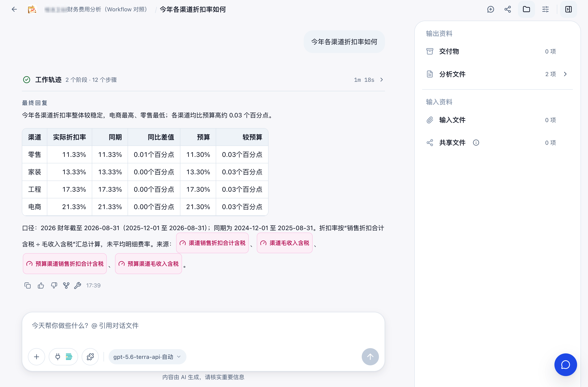This screenshot has width=588, height=387.
Task: Open source tag 渠道销售折扣合计含税
Action: [x=212, y=243]
